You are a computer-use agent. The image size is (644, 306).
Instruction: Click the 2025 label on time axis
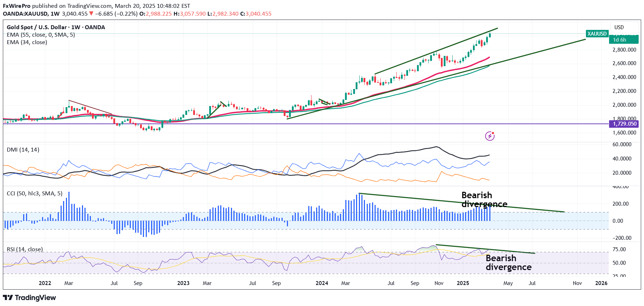coord(463,283)
